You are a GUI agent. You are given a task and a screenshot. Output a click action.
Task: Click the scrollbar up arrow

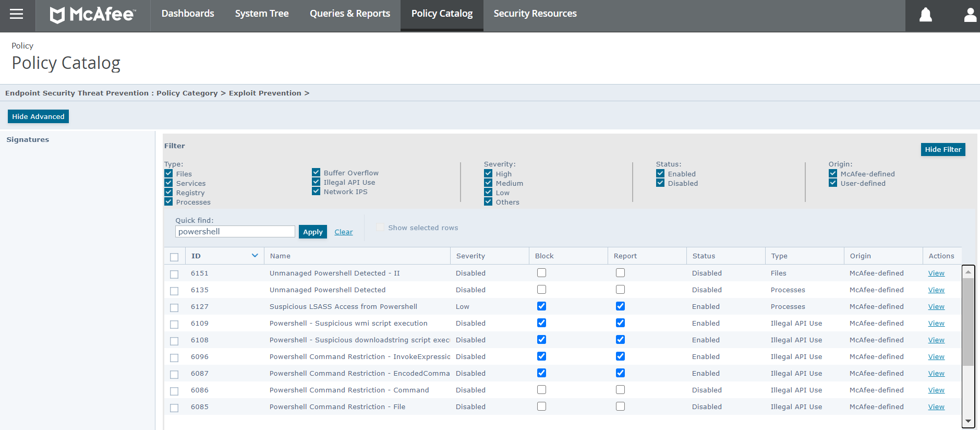click(968, 272)
